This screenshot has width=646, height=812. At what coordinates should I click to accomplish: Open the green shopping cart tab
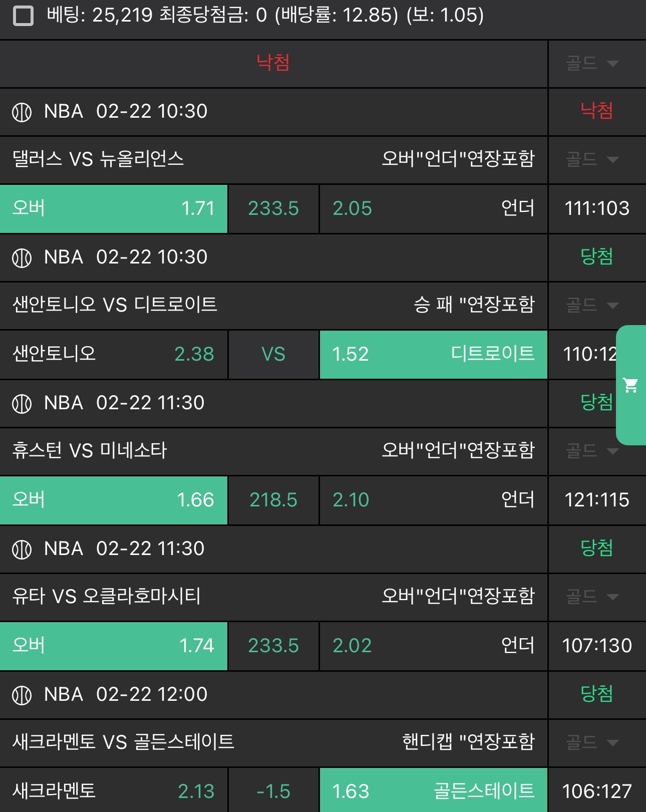631,385
